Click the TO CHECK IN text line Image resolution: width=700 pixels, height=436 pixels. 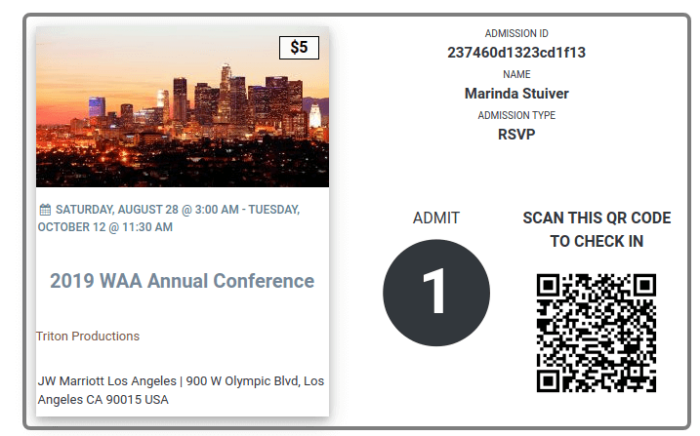pos(597,241)
